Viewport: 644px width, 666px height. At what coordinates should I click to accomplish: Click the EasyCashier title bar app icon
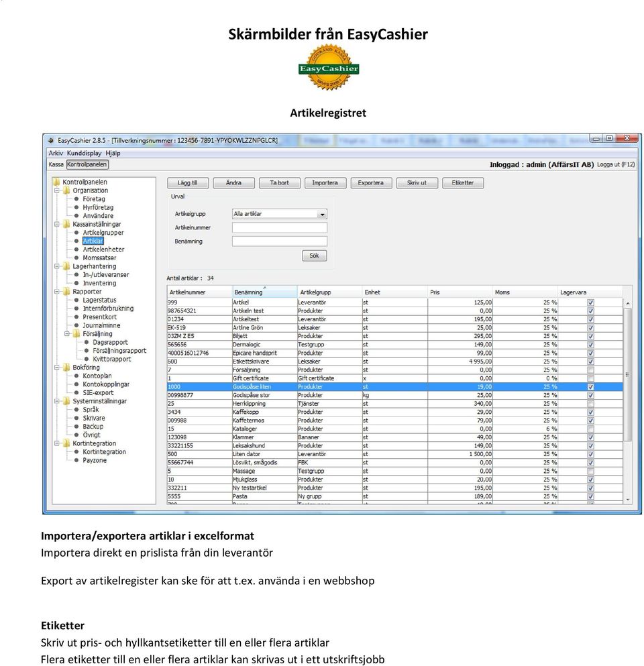coord(51,141)
